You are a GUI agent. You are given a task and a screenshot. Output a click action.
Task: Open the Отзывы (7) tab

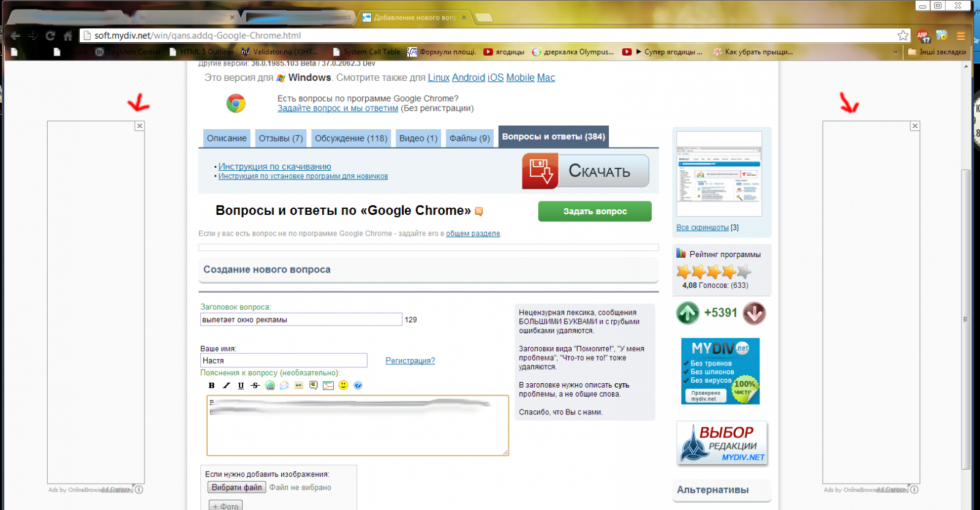pos(281,138)
